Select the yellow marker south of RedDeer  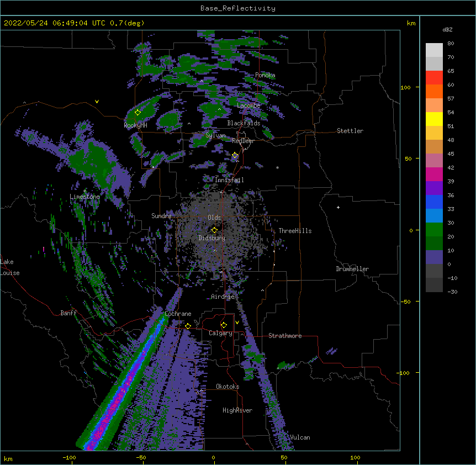(235, 155)
